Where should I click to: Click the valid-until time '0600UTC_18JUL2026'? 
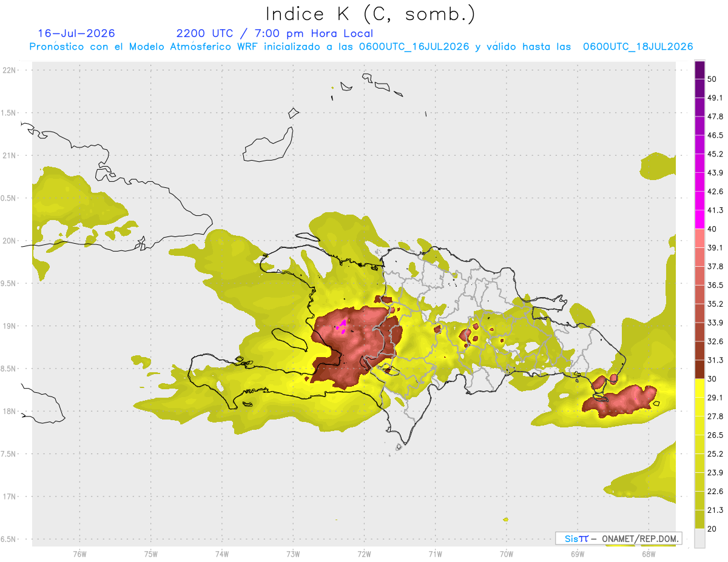point(638,47)
